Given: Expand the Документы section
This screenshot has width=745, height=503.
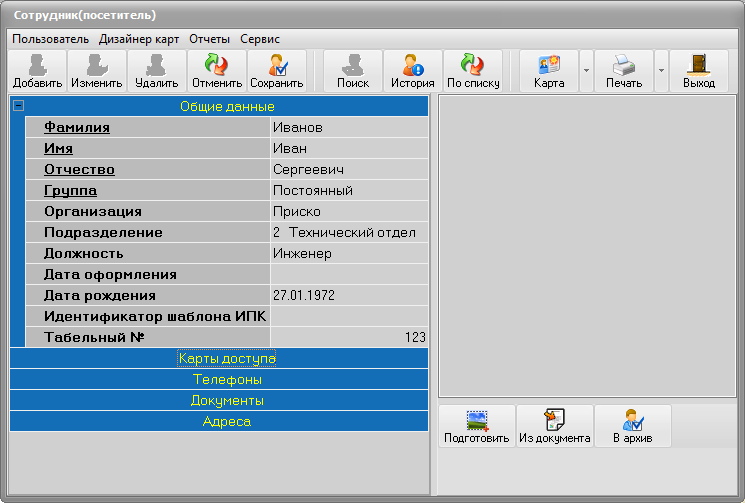Looking at the screenshot, I should [x=219, y=400].
